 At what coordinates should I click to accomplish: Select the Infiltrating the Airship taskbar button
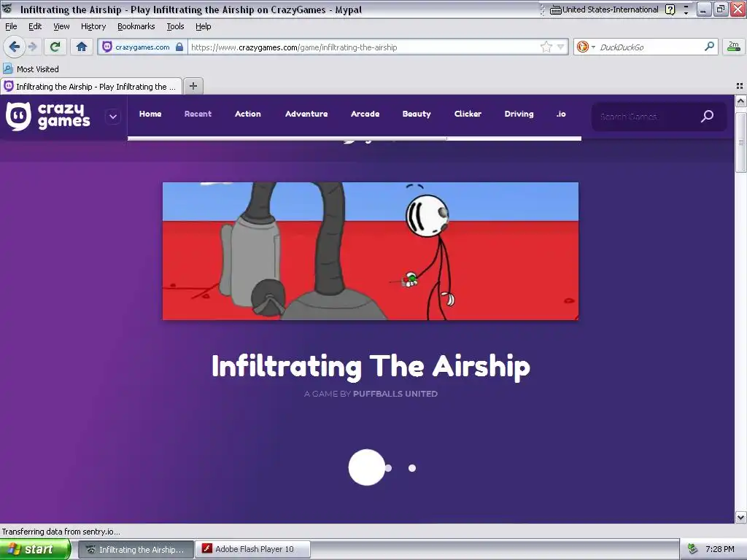coord(136,549)
